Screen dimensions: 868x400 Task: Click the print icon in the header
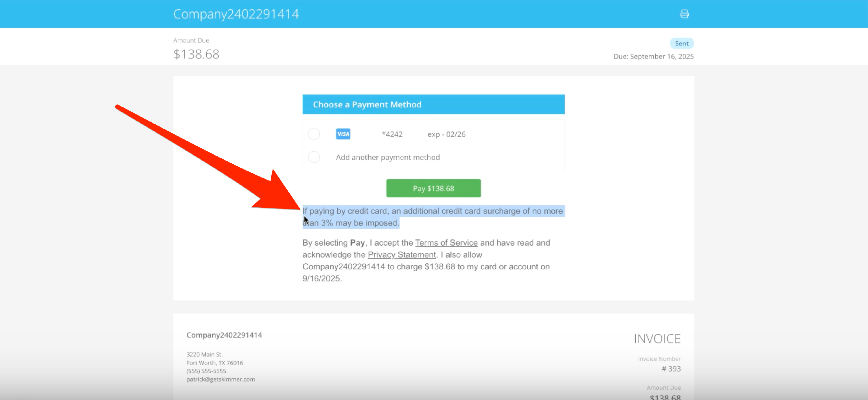[684, 14]
